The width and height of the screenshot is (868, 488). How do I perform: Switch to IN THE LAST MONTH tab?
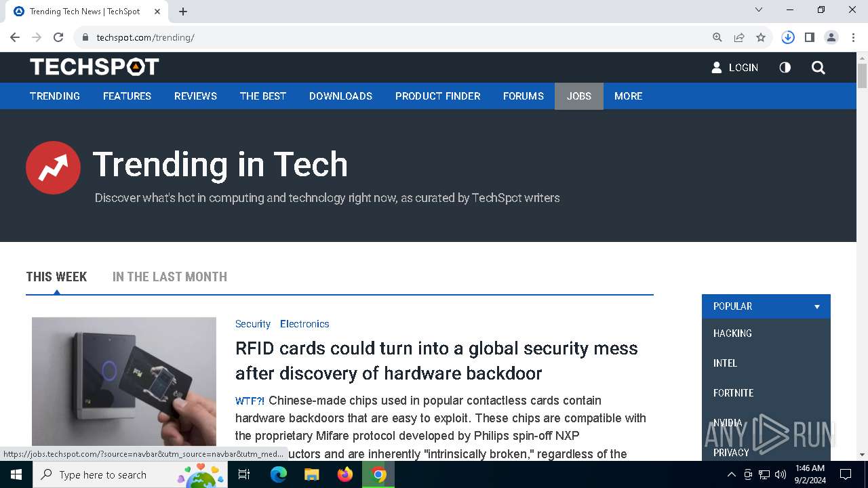tap(170, 277)
